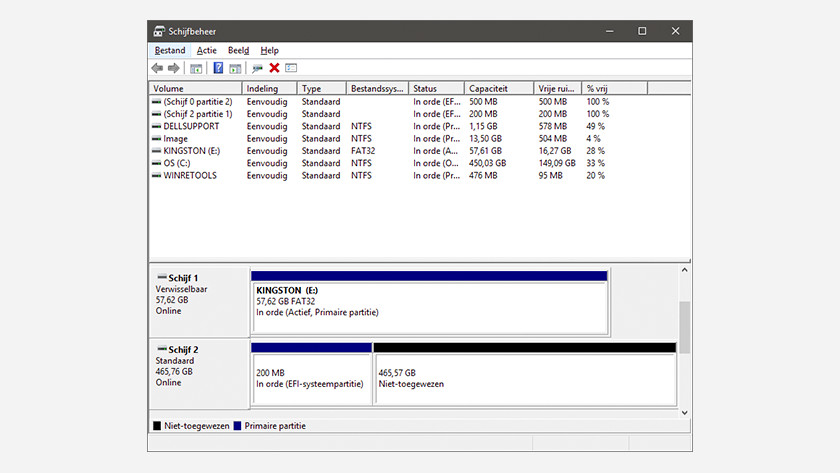Image resolution: width=840 pixels, height=473 pixels.
Task: Click the 450,03 GB capacity value
Action: 488,163
